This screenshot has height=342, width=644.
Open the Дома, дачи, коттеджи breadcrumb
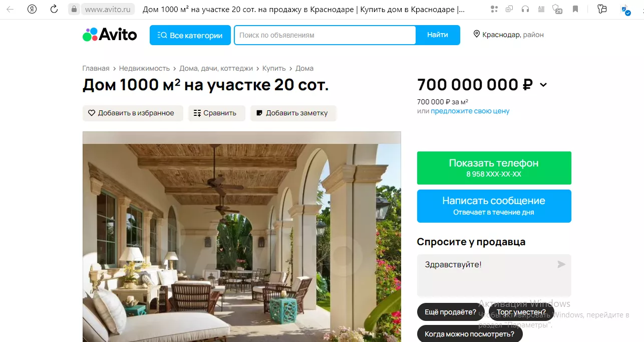pyautogui.click(x=217, y=68)
